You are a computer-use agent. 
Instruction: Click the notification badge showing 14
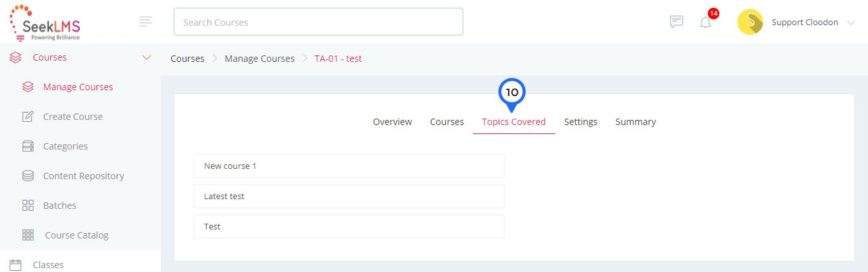pos(714,14)
